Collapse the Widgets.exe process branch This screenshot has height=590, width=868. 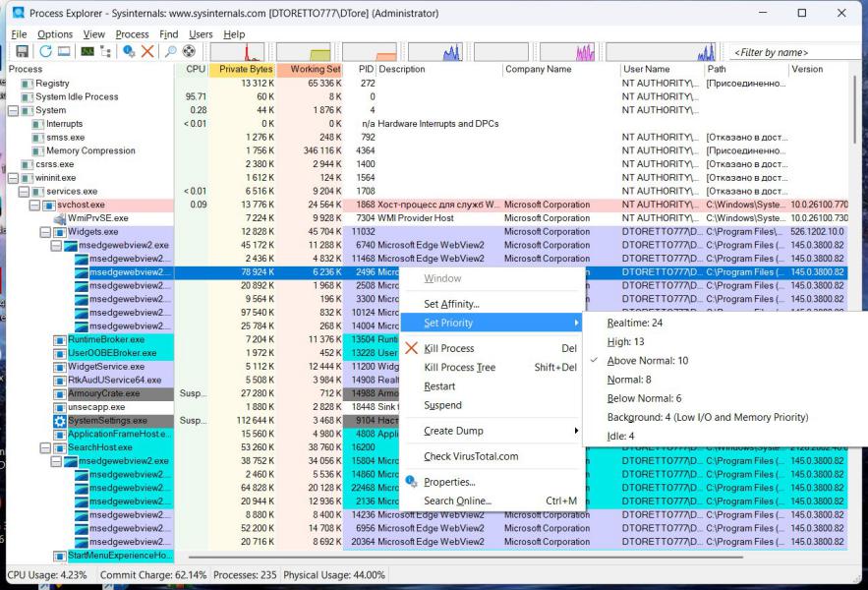point(45,232)
